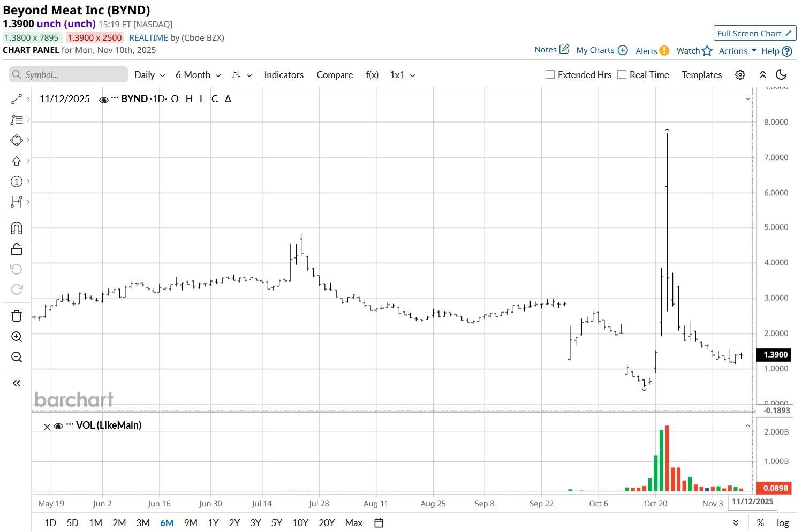Create an alert for BYND

pyautogui.click(x=652, y=51)
